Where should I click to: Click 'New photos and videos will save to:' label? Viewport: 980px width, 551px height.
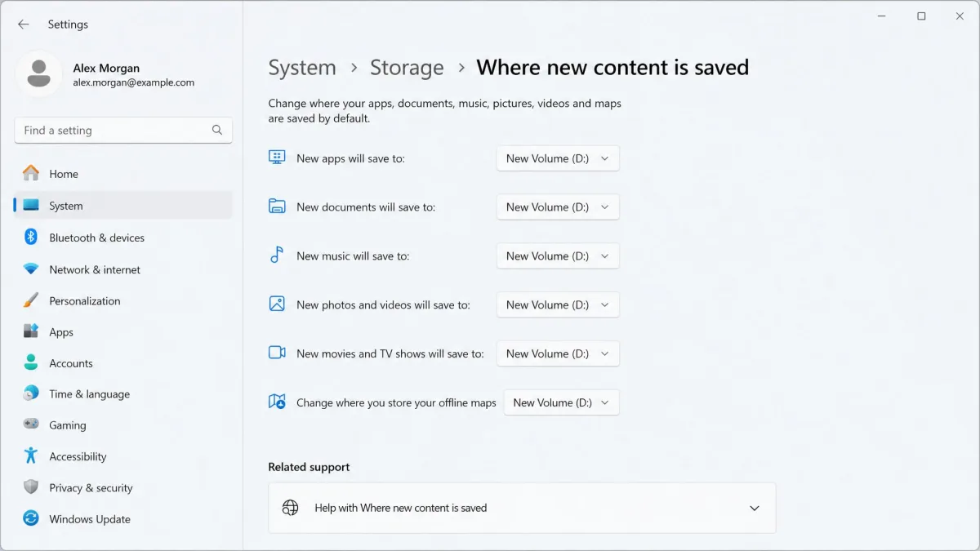click(383, 305)
